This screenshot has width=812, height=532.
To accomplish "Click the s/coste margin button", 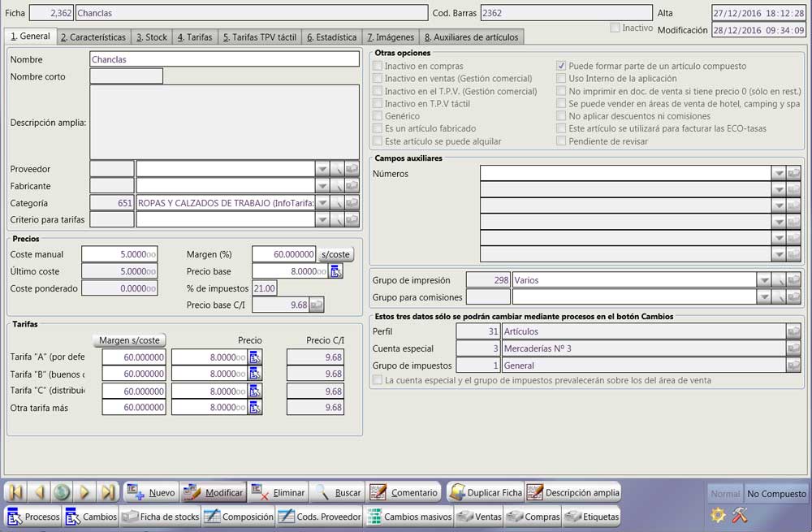I will pos(335,254).
